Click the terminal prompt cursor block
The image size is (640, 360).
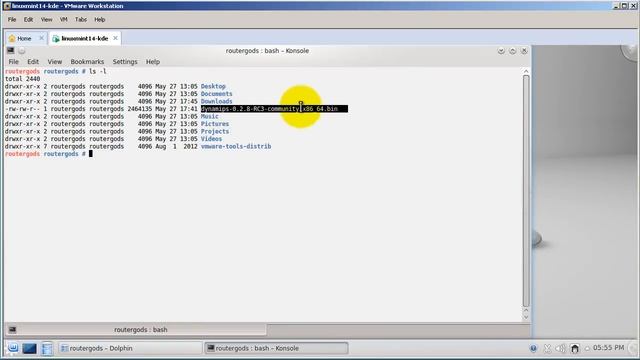(91, 154)
